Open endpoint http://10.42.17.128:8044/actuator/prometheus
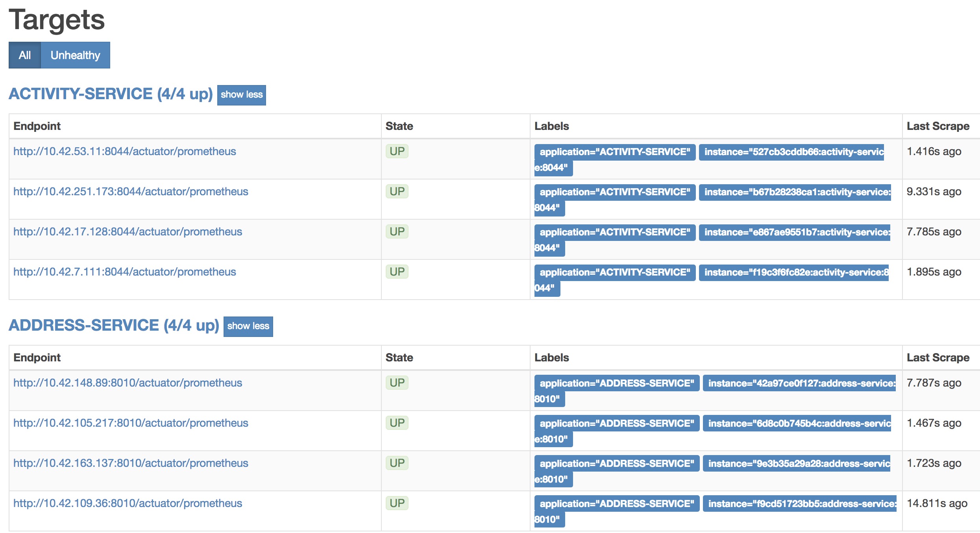Screen dimensions: 980x533 click(x=128, y=232)
